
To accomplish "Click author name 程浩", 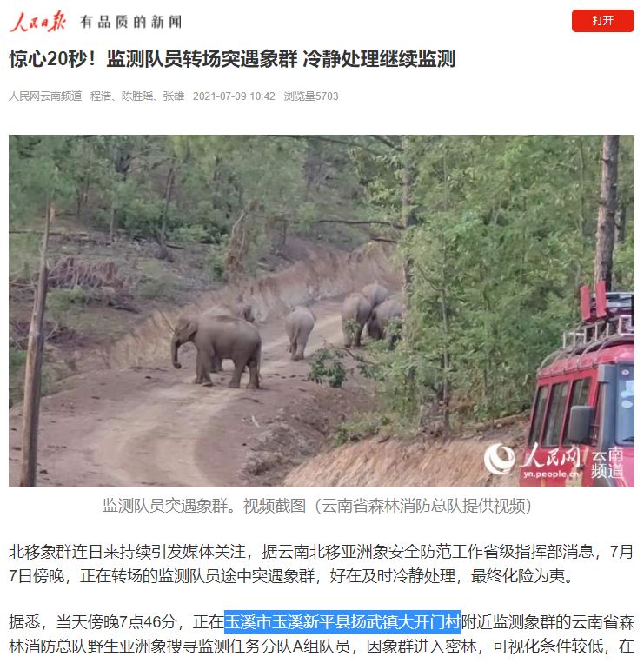I will [x=101, y=96].
